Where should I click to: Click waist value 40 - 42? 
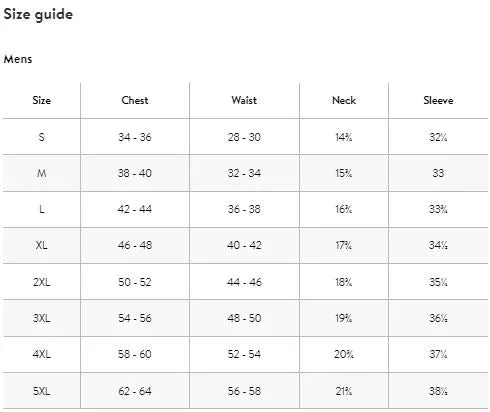tap(244, 245)
